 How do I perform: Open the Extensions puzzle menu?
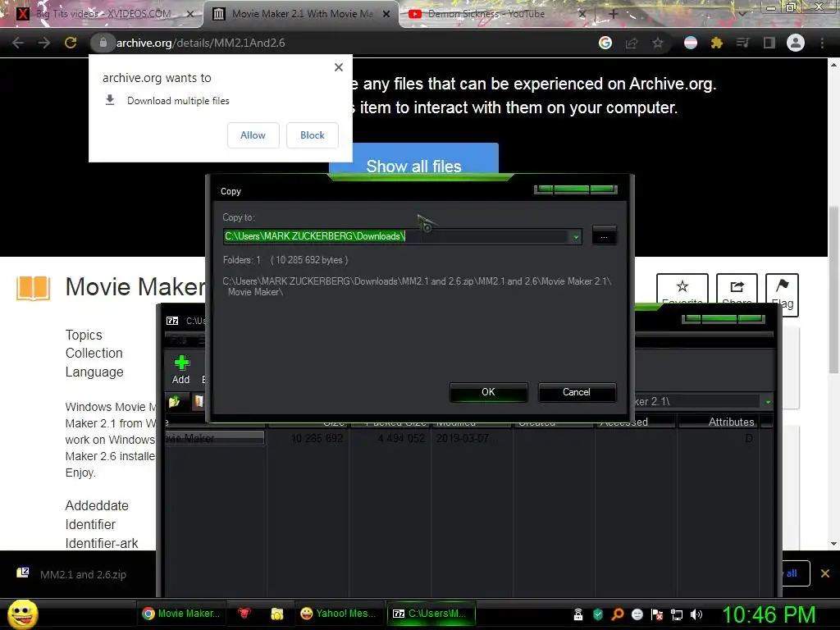(717, 43)
